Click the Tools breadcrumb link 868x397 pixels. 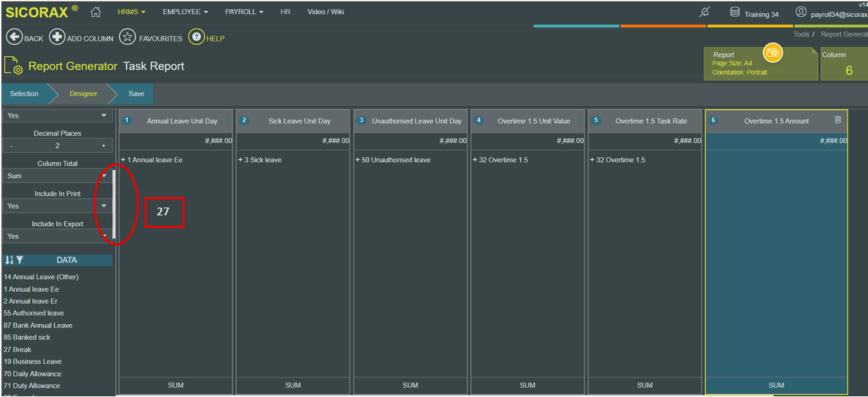801,34
